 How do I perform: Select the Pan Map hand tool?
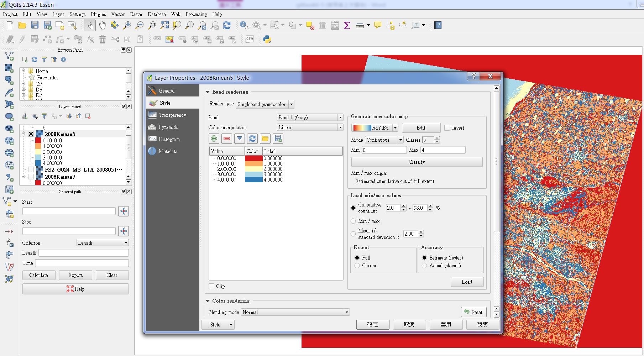click(x=102, y=25)
